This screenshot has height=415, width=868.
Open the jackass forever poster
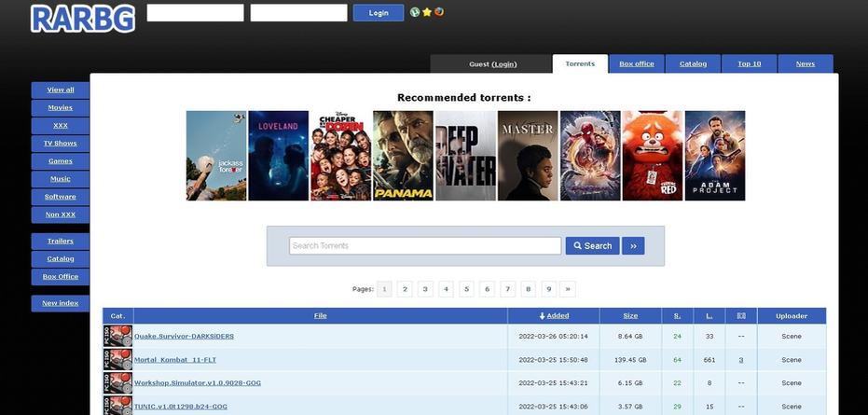point(216,156)
